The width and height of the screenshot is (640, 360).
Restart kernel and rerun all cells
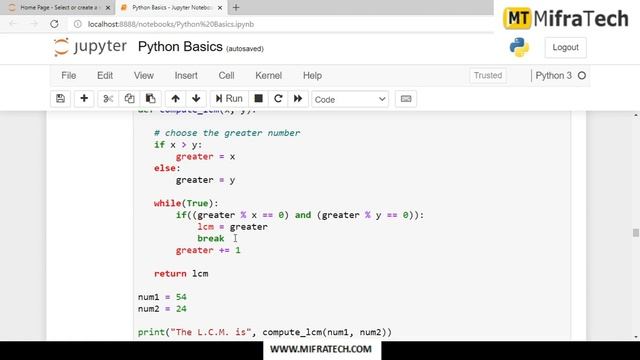(298, 99)
